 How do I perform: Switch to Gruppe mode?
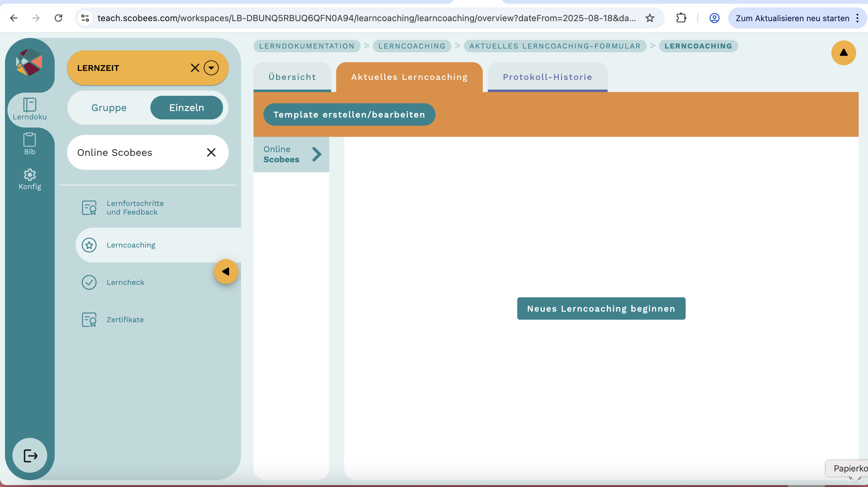(x=109, y=108)
